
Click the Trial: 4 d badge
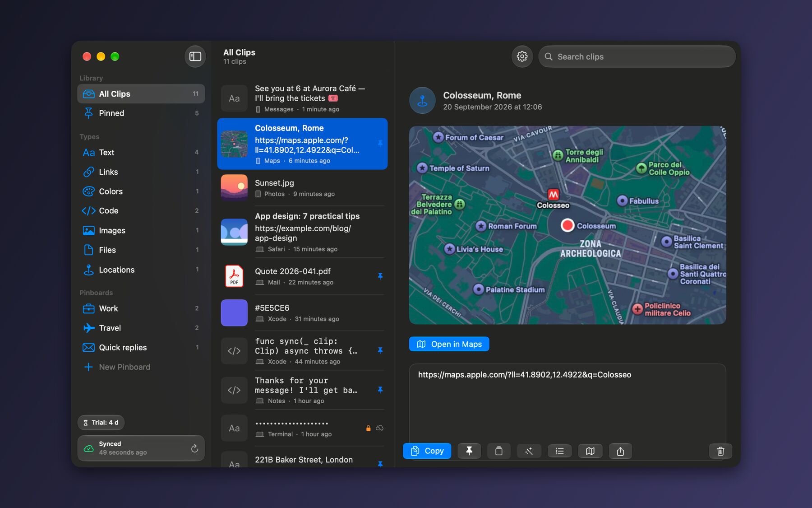101,423
